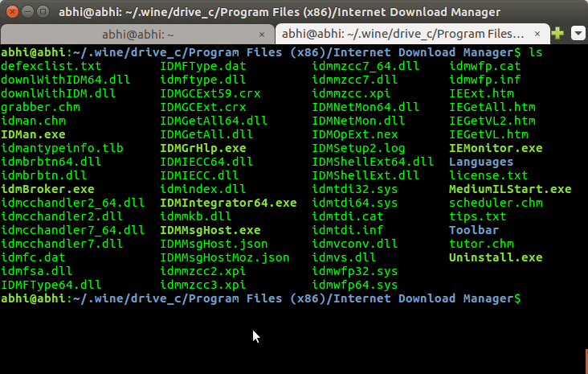The height and width of the screenshot is (374, 588).
Task: Click the idmtdi.cat entry
Action: 348,216
